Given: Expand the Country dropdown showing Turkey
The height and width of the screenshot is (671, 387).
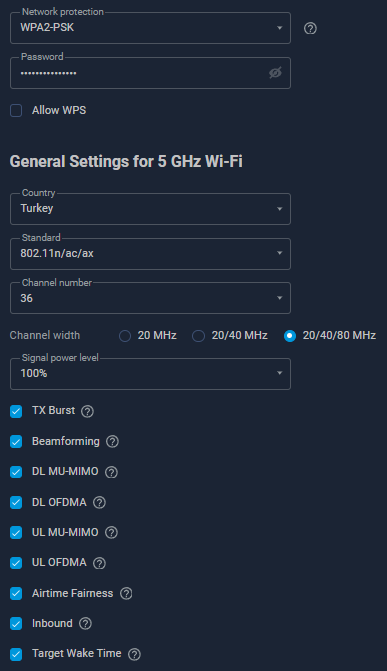Looking at the screenshot, I should click(x=150, y=209).
